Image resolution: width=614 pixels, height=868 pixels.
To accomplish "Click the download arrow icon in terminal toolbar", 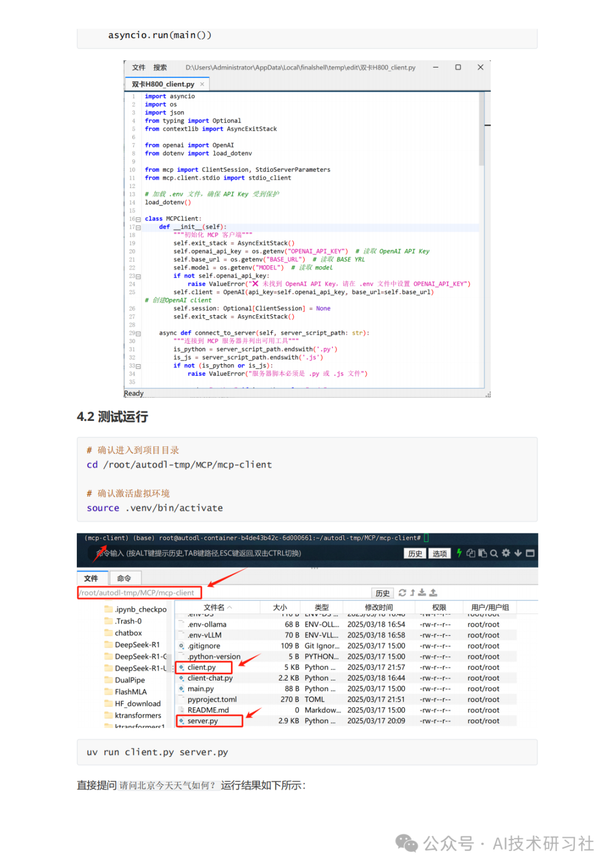I will pos(518,553).
